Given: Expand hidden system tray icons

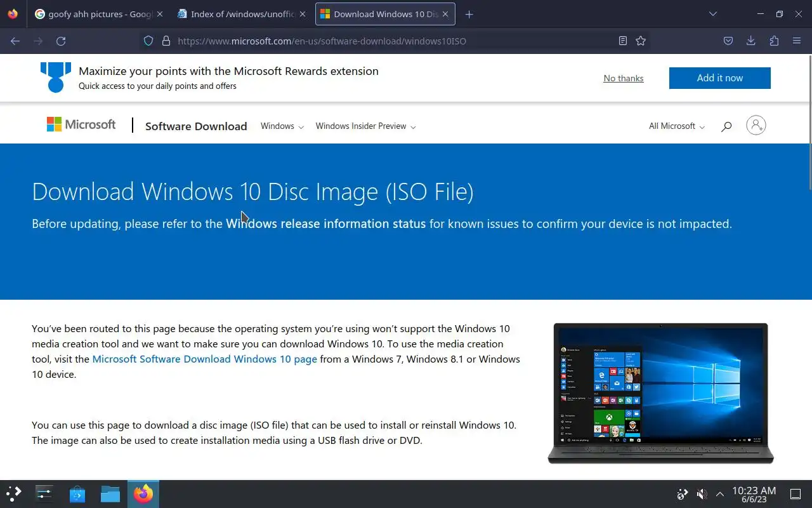Looking at the screenshot, I should tap(720, 493).
